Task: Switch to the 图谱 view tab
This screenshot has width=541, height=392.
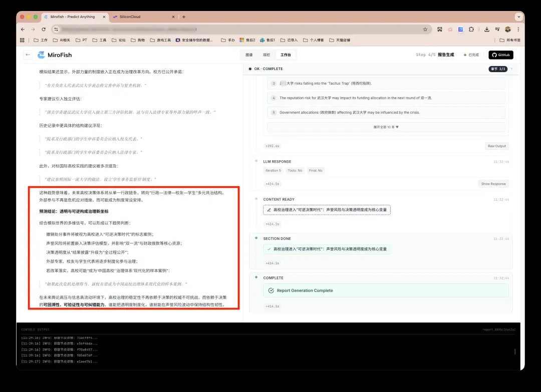Action: (249, 55)
